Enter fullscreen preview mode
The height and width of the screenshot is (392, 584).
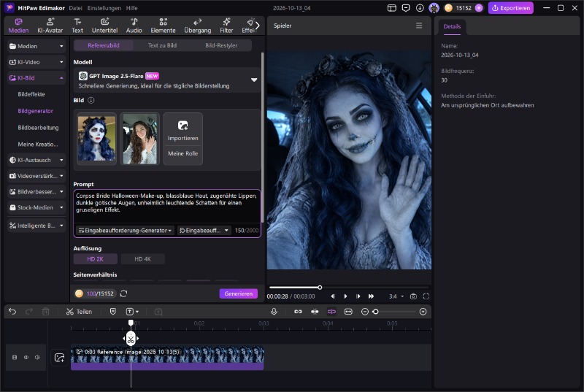click(426, 296)
